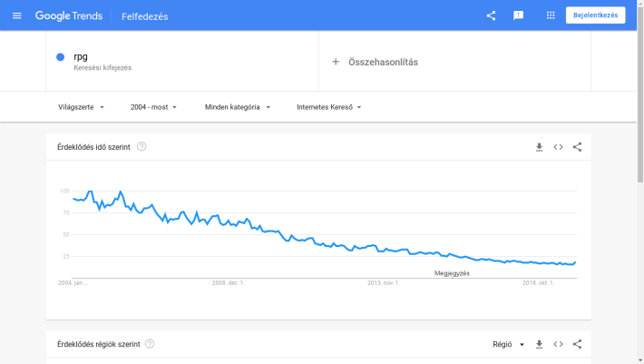
Task: Click the header share icon
Action: tap(491, 15)
